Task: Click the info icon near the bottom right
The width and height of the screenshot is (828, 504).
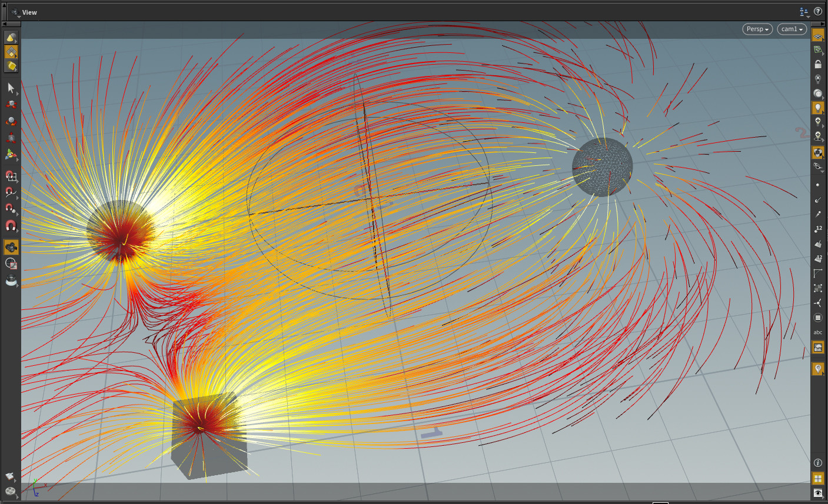Action: (x=818, y=463)
